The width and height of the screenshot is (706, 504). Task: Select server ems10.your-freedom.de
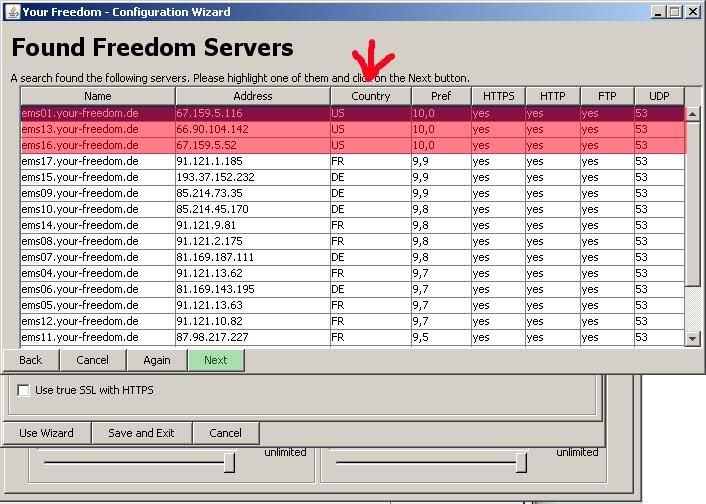point(353,209)
